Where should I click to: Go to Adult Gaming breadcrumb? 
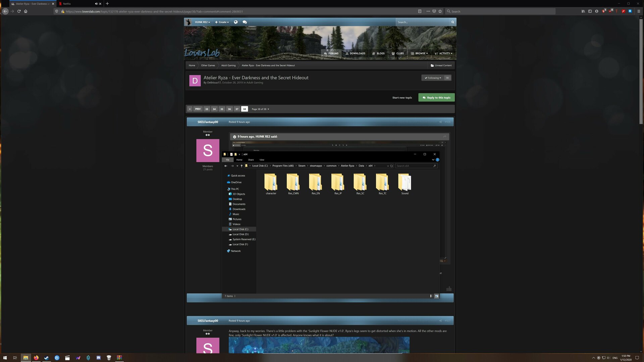(228, 65)
